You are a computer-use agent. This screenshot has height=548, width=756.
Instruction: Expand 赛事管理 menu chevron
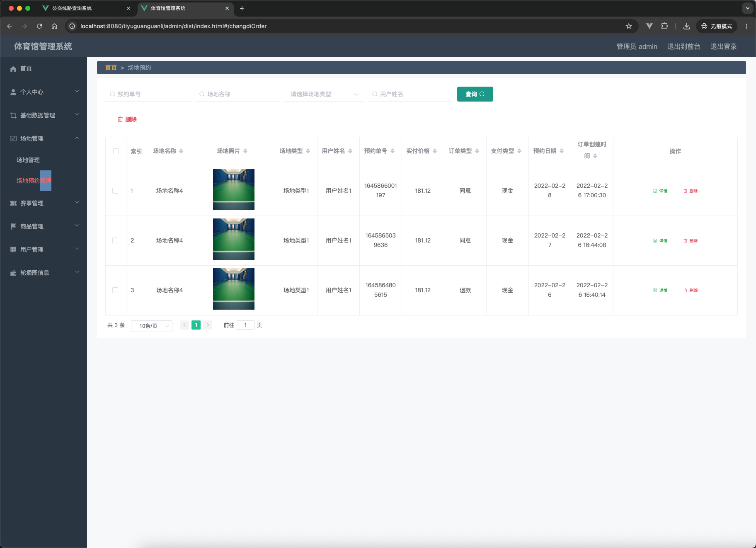coord(77,203)
